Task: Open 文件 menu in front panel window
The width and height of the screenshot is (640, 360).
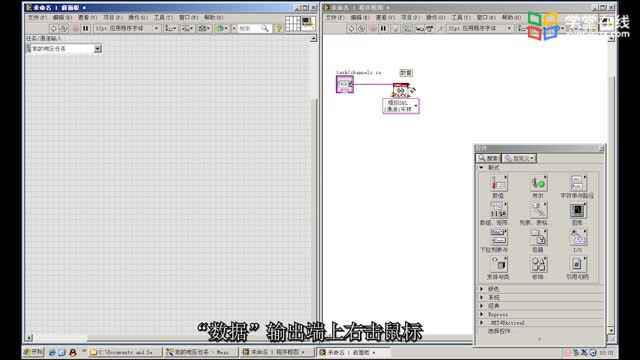Action: (37, 18)
